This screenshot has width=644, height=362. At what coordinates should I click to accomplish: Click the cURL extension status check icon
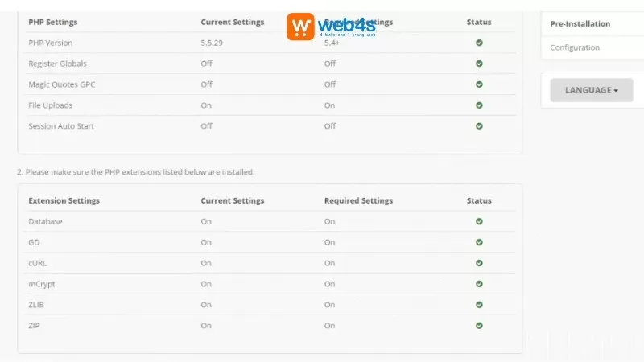(479, 263)
